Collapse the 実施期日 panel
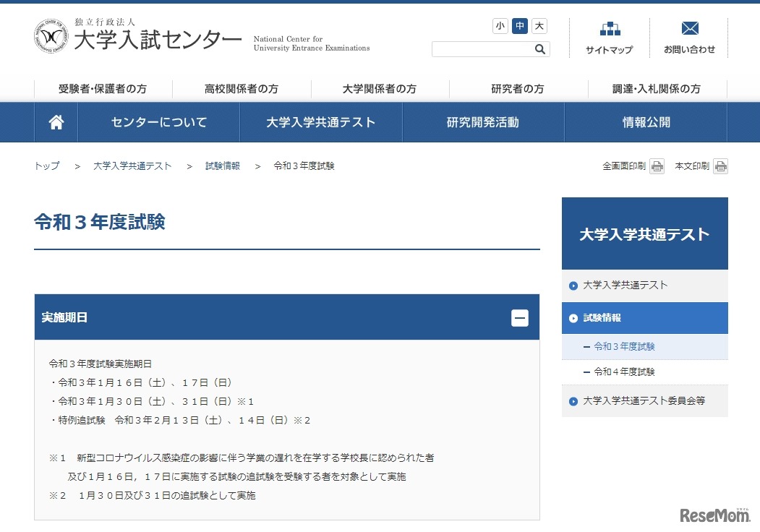Image resolution: width=760 pixels, height=532 pixels. point(520,317)
